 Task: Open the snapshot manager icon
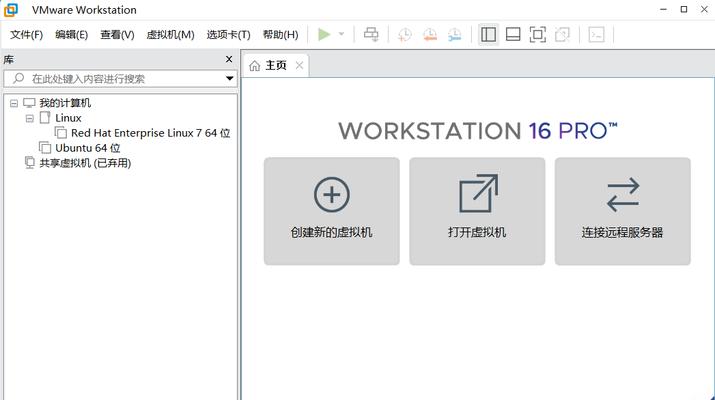(x=455, y=34)
